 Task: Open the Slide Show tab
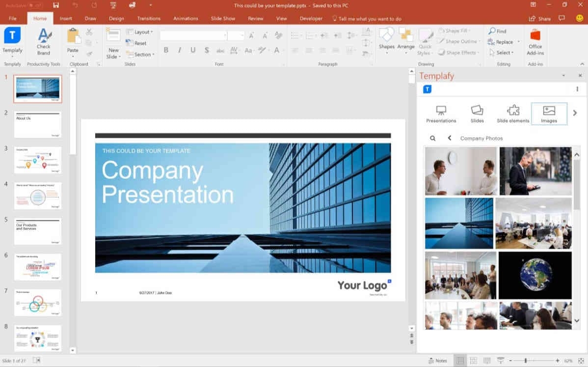[223, 19]
